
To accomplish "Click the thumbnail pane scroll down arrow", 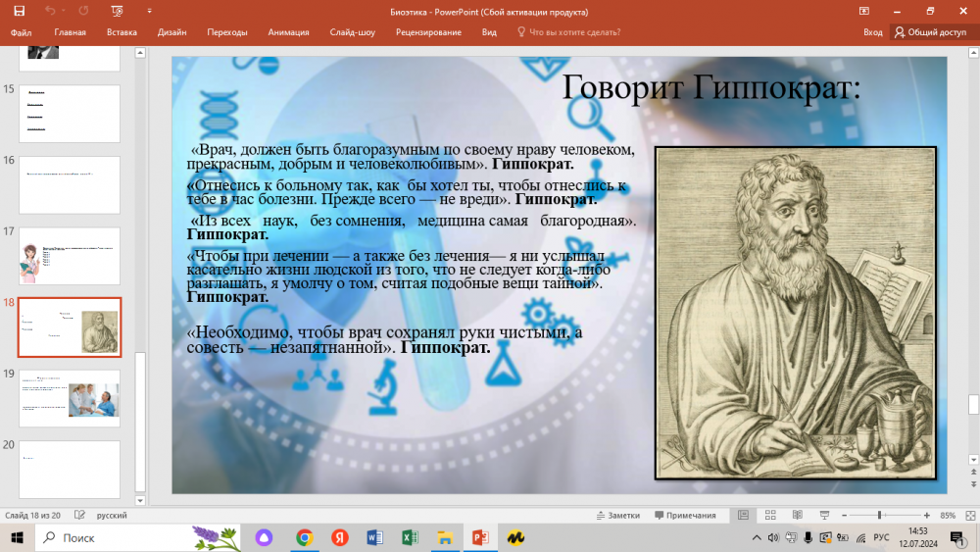I will [x=140, y=500].
